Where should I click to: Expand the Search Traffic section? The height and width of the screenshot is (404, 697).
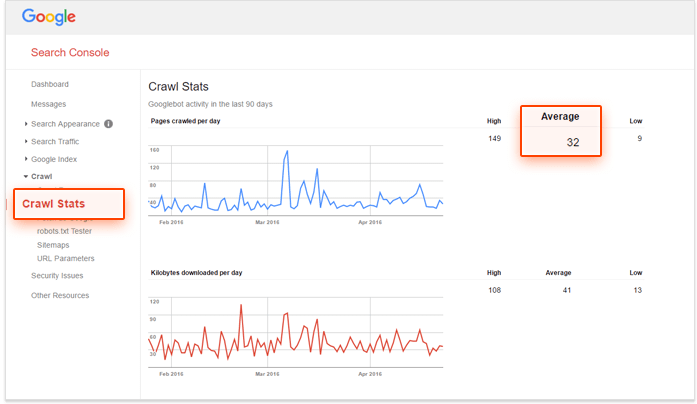(54, 141)
